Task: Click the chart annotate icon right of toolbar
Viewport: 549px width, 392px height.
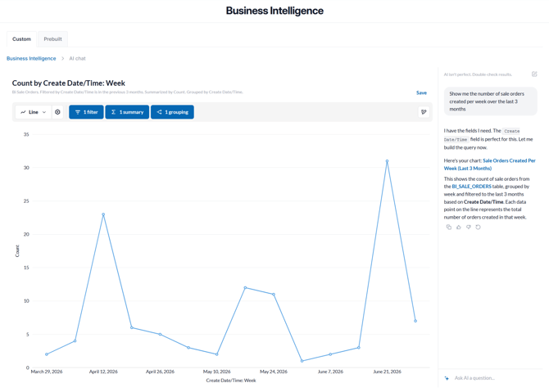Action: point(424,112)
